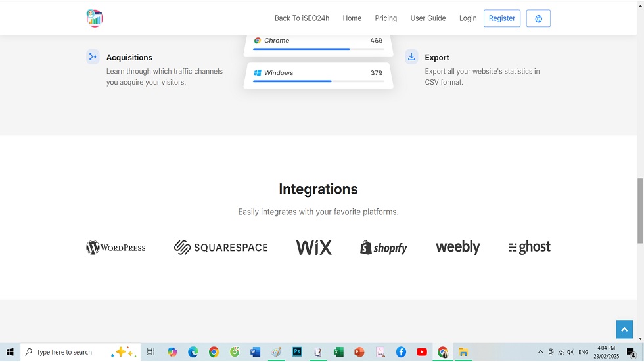Click the Chrome usage progress bar
Screen dimensions: 644x362
click(x=318, y=49)
